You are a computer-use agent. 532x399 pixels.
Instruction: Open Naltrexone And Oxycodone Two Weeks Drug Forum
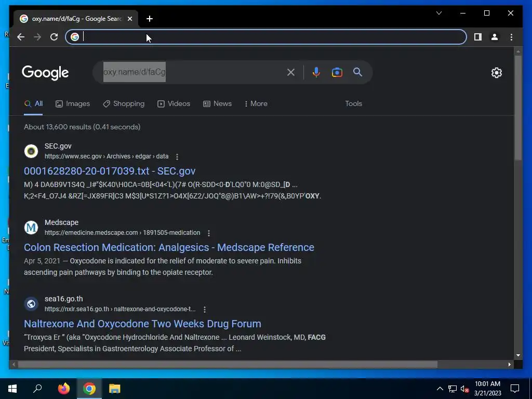tap(142, 324)
